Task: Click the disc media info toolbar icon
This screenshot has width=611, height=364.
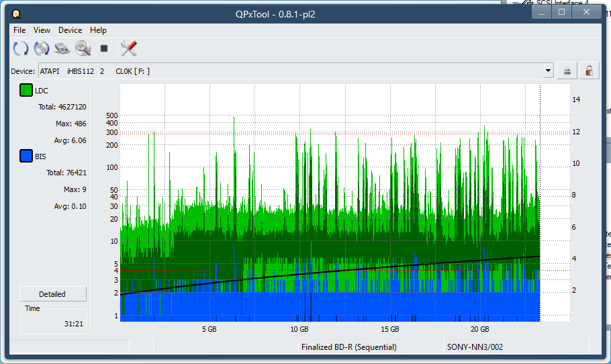Action: coord(42,48)
